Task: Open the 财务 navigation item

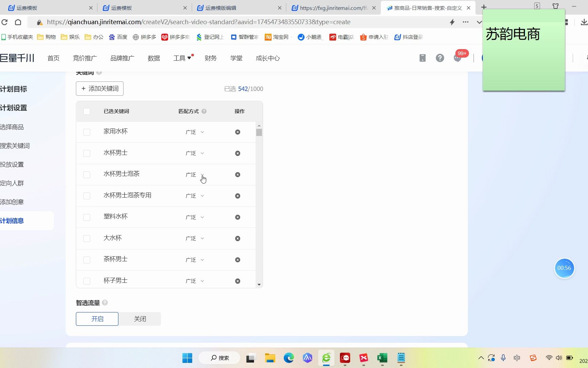Action: 211,58
